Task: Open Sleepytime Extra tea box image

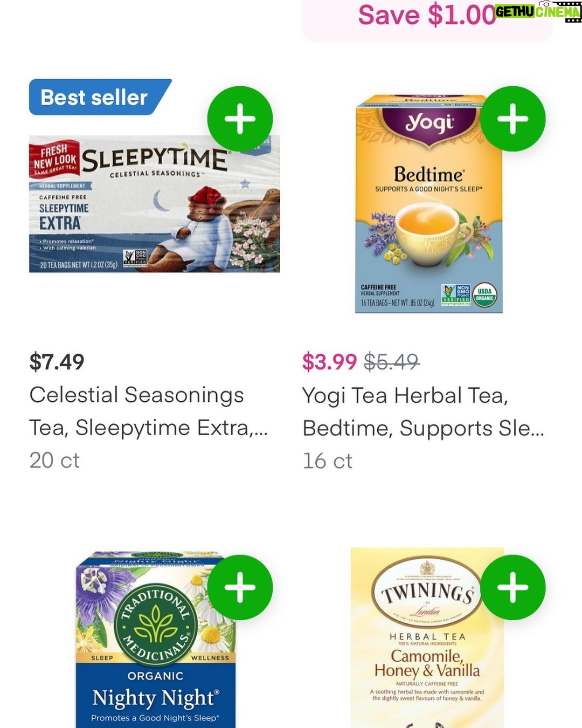Action: tap(155, 204)
